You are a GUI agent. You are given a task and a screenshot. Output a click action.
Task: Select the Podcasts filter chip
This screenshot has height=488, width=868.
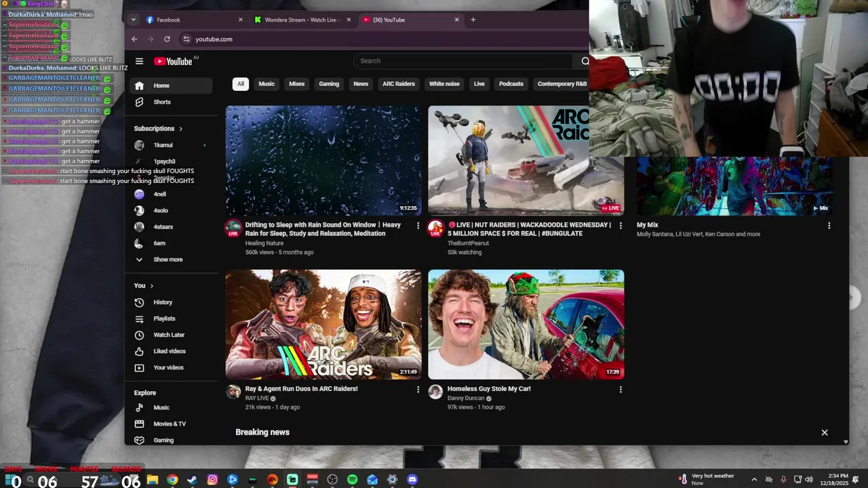pyautogui.click(x=511, y=84)
